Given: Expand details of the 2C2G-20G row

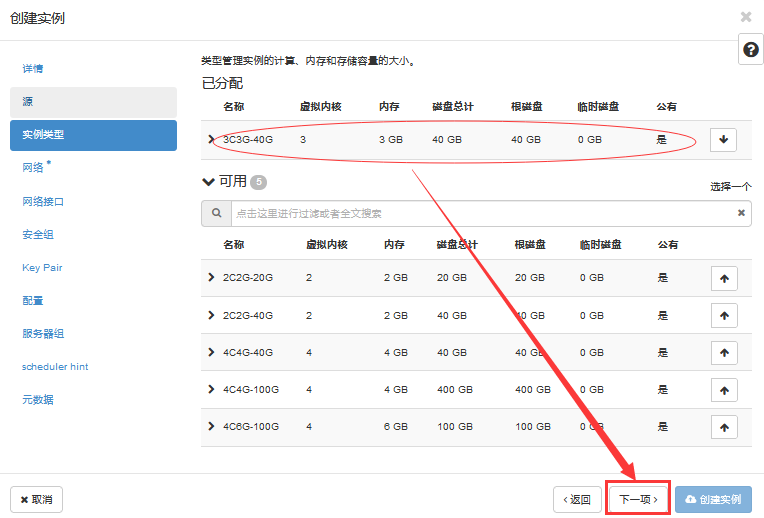Looking at the screenshot, I should point(211,277).
